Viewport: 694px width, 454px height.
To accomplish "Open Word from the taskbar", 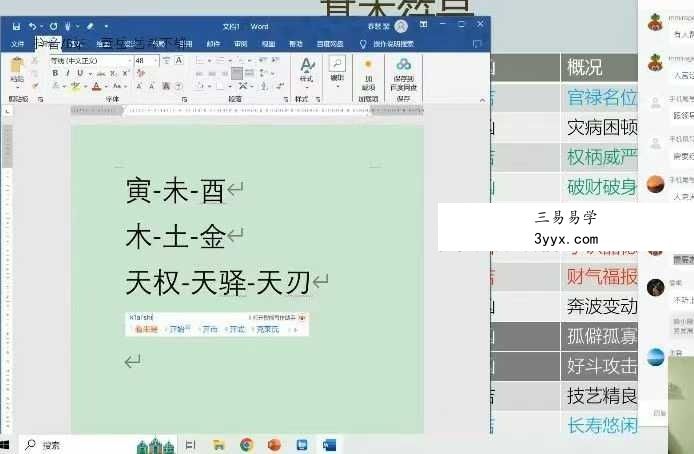I will click(329, 445).
